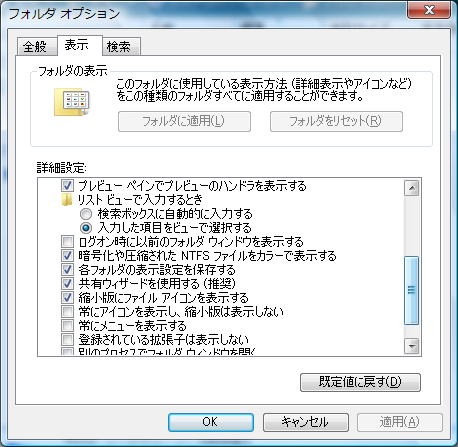Uncheck 共有ウィザードを使用する (推奨)
The image size is (458, 447).
click(x=67, y=284)
